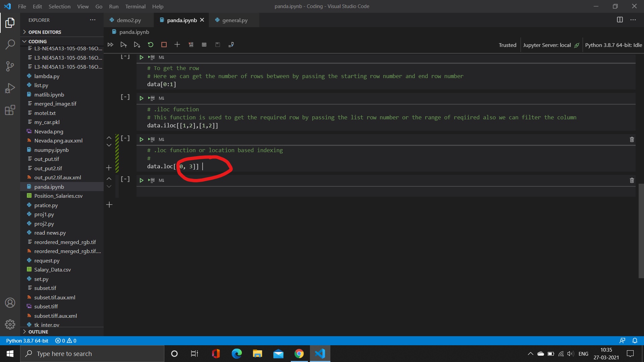Open the Jupyter Server: local selector
This screenshot has width=644, height=362.
(x=547, y=45)
